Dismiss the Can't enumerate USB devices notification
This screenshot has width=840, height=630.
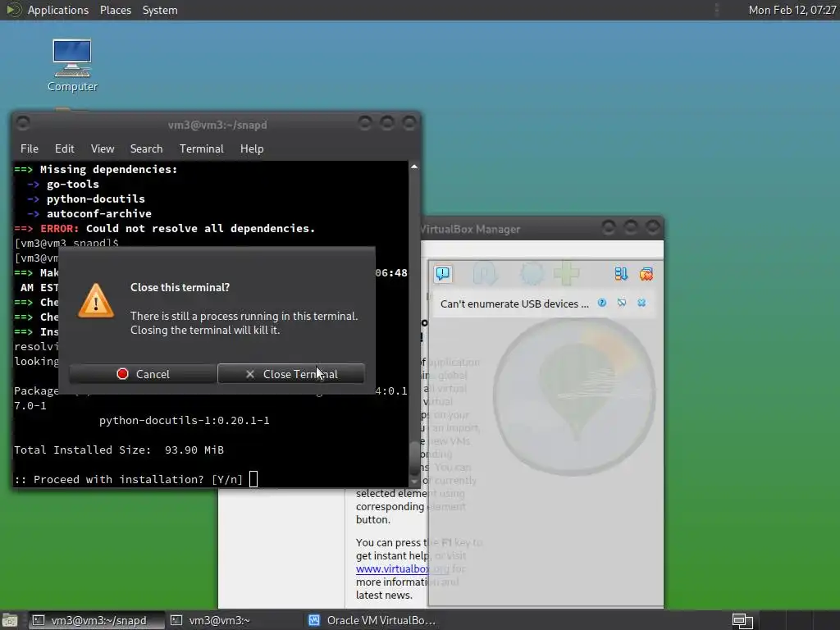click(641, 304)
